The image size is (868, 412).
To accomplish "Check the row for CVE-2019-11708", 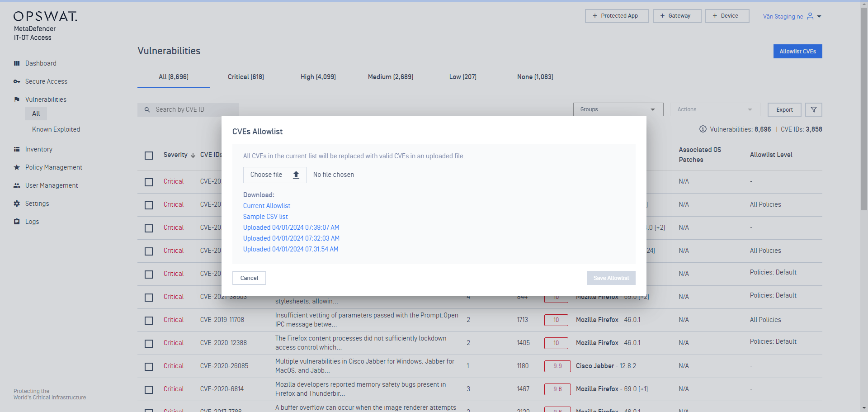I will pyautogui.click(x=149, y=320).
